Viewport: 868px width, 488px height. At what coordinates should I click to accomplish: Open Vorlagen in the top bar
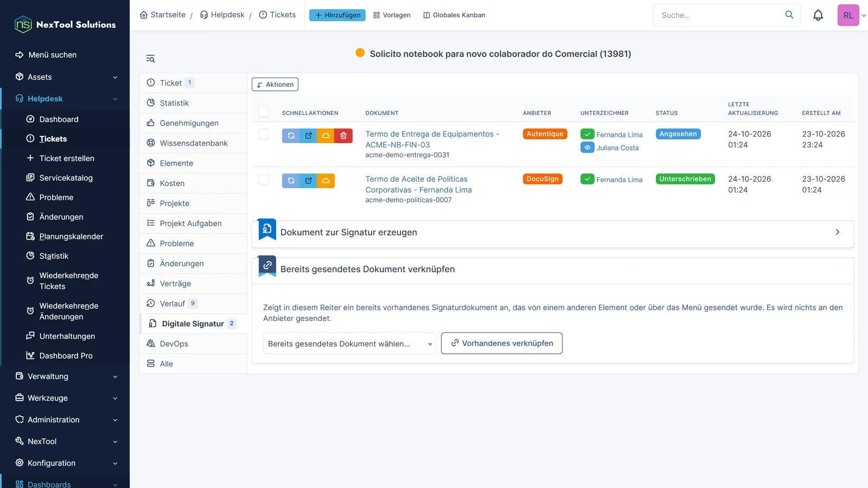(392, 15)
